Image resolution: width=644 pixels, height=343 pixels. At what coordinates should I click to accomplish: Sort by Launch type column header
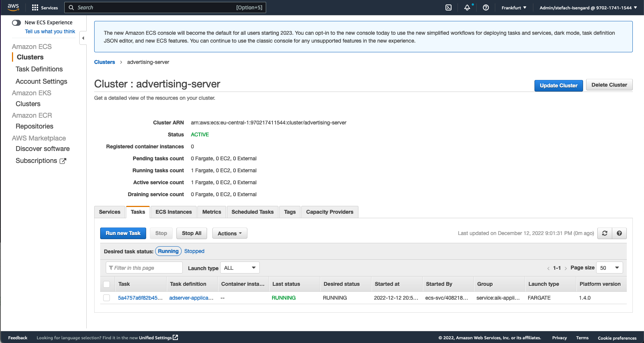pyautogui.click(x=544, y=284)
